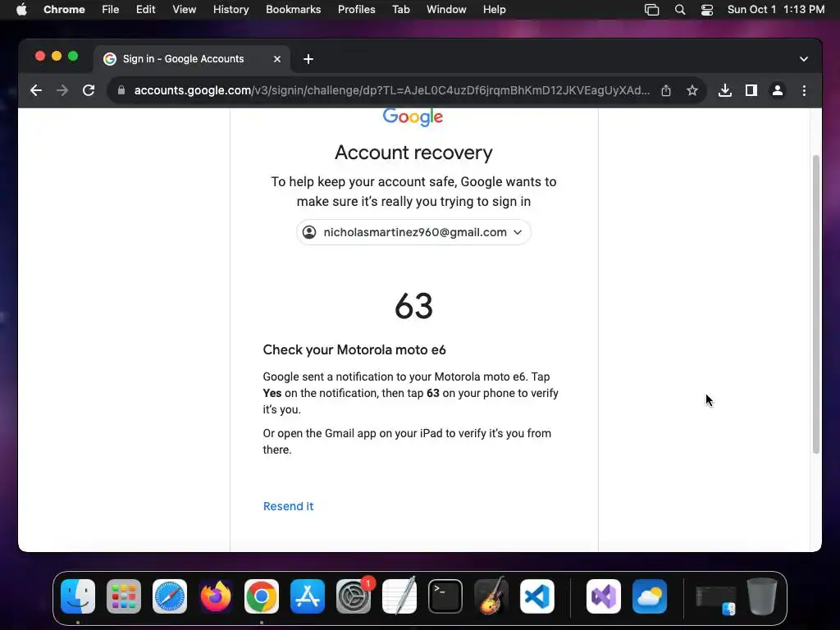
Task: Open Spotlight search in menu bar
Action: 680,10
